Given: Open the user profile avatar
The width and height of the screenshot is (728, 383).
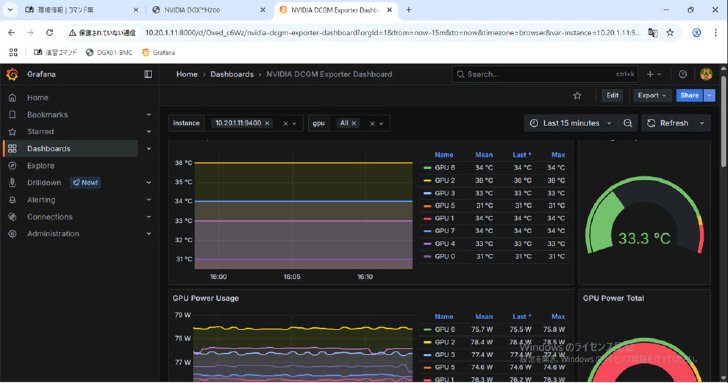Looking at the screenshot, I should pos(706,74).
